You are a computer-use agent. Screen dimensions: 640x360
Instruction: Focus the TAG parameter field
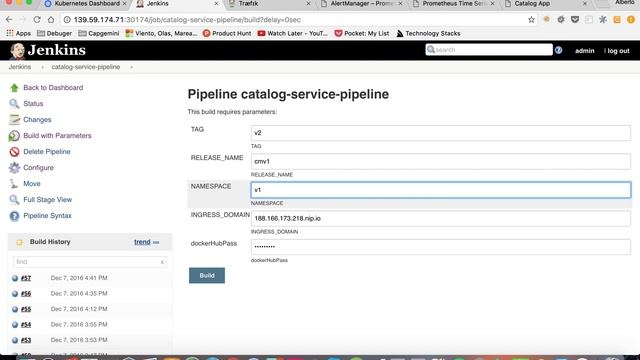[440, 133]
